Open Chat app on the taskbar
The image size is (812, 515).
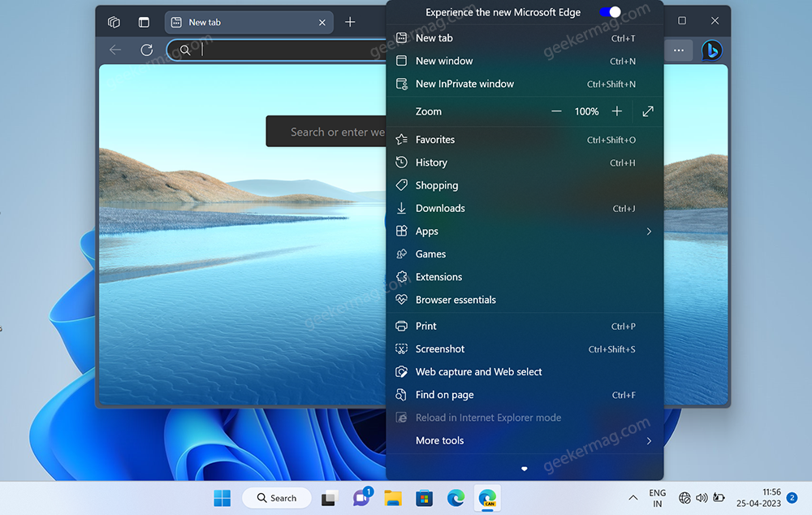point(361,498)
